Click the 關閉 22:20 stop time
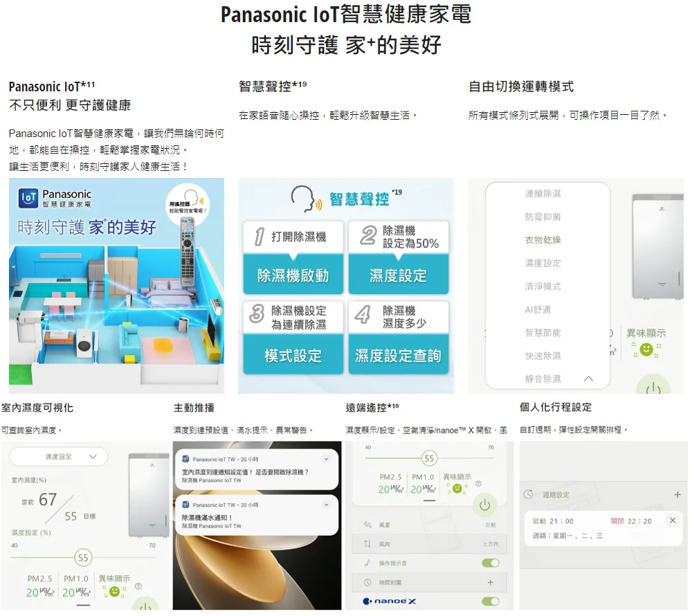 (631, 521)
